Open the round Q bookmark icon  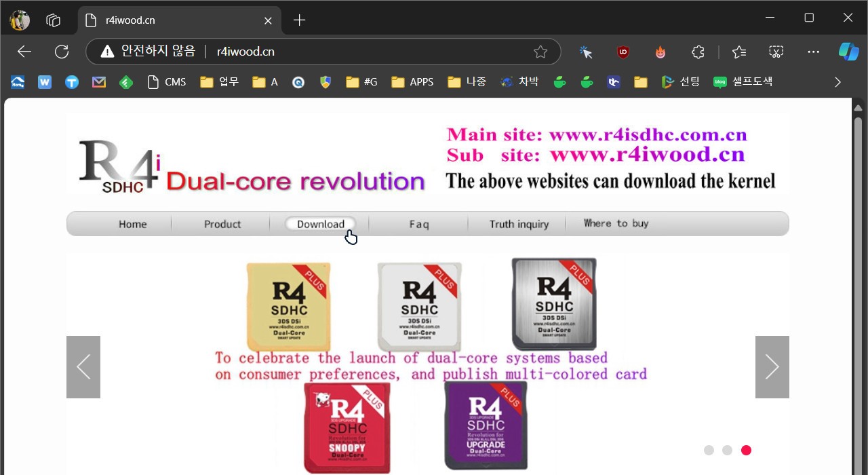(298, 82)
